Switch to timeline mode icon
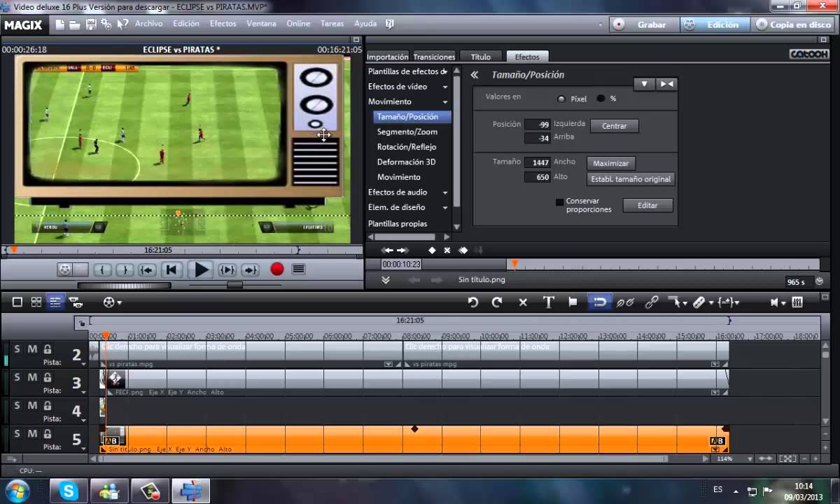 point(55,302)
